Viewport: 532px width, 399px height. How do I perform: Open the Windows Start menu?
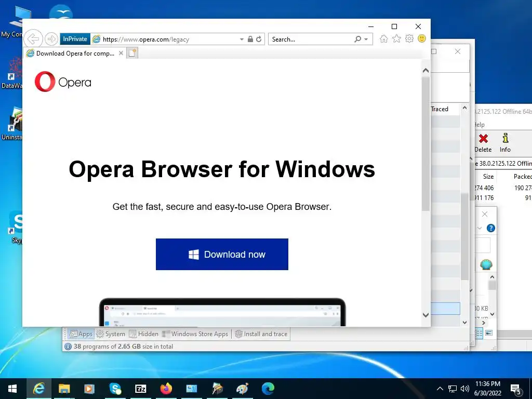[12, 389]
